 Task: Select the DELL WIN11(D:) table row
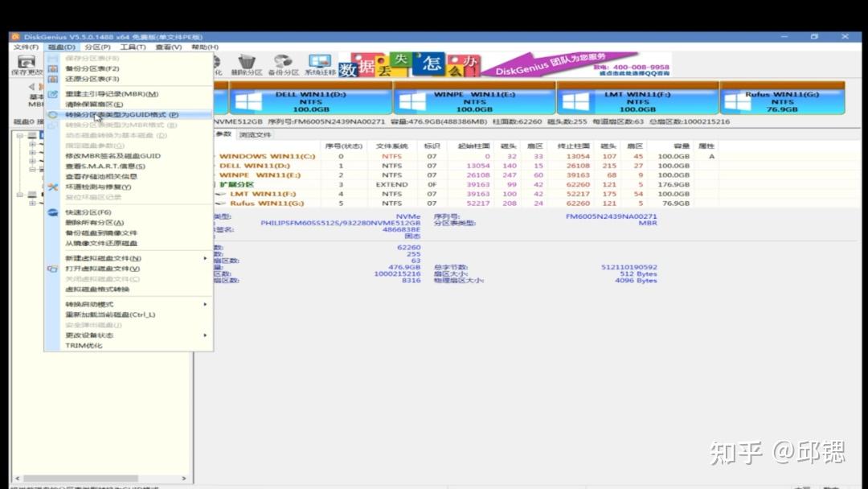click(465, 166)
